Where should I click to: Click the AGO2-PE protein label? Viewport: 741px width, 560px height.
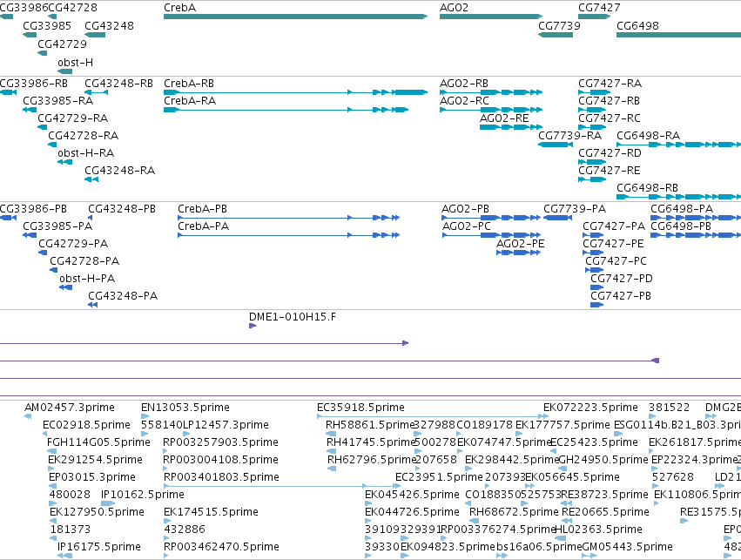521,243
